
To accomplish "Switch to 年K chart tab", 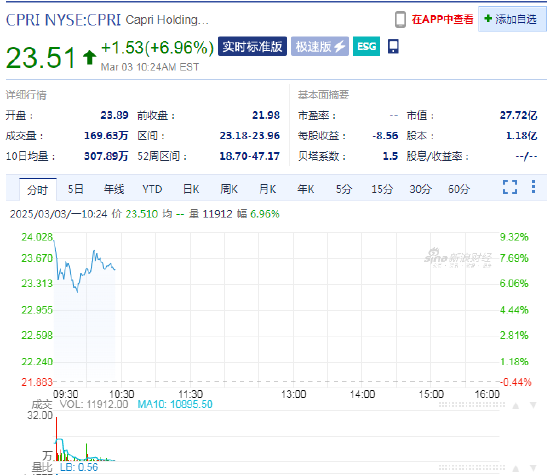I will [x=306, y=189].
